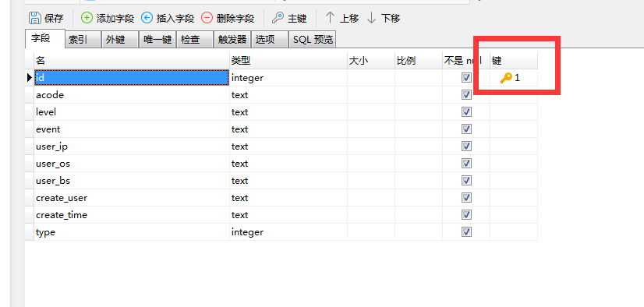Click the gold primary key icon in id row
Screen dimensions: 644x307
click(x=505, y=78)
